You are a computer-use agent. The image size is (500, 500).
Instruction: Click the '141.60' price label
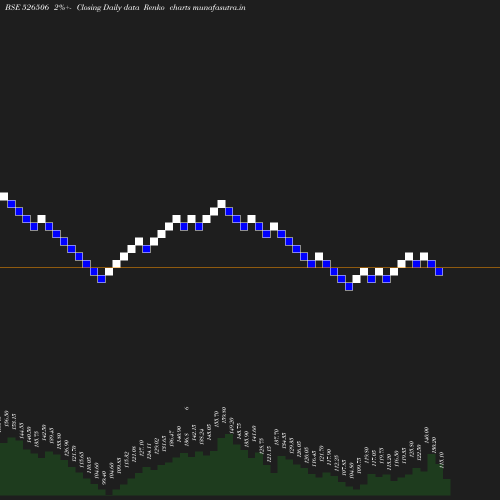click(254, 433)
